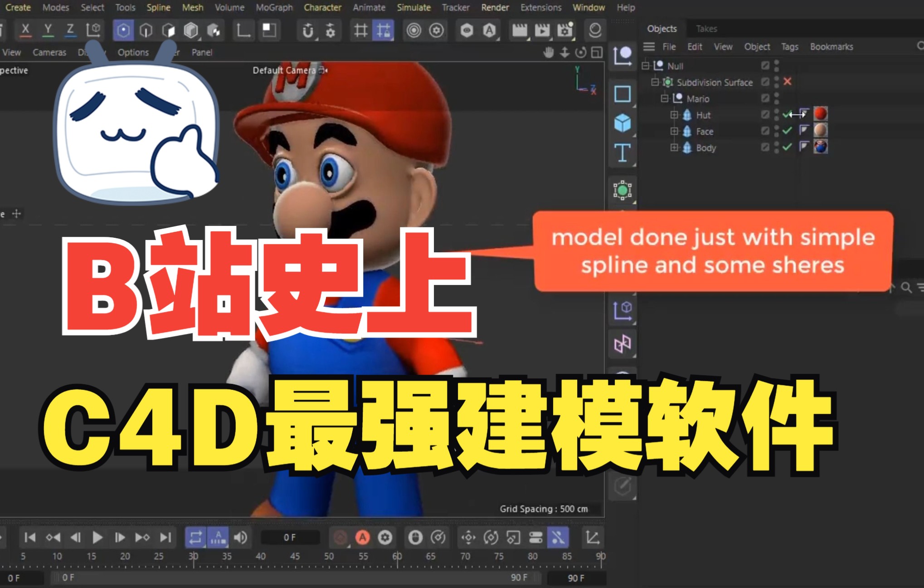Collapse the Mario hierarchy
924x588 pixels.
(x=664, y=98)
